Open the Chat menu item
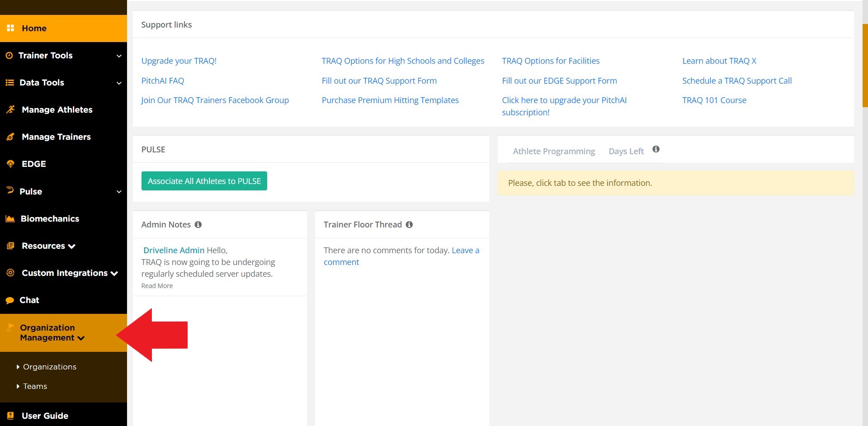This screenshot has width=868, height=426. click(63, 300)
